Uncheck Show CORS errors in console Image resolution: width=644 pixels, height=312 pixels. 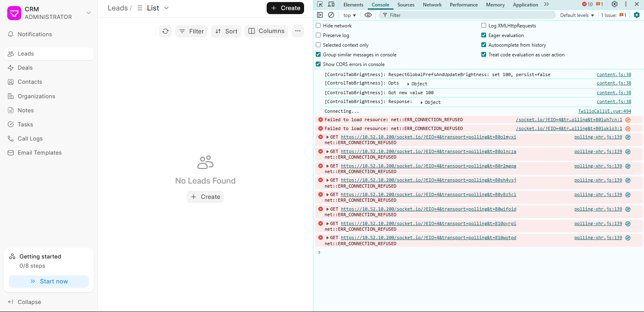pyautogui.click(x=318, y=64)
